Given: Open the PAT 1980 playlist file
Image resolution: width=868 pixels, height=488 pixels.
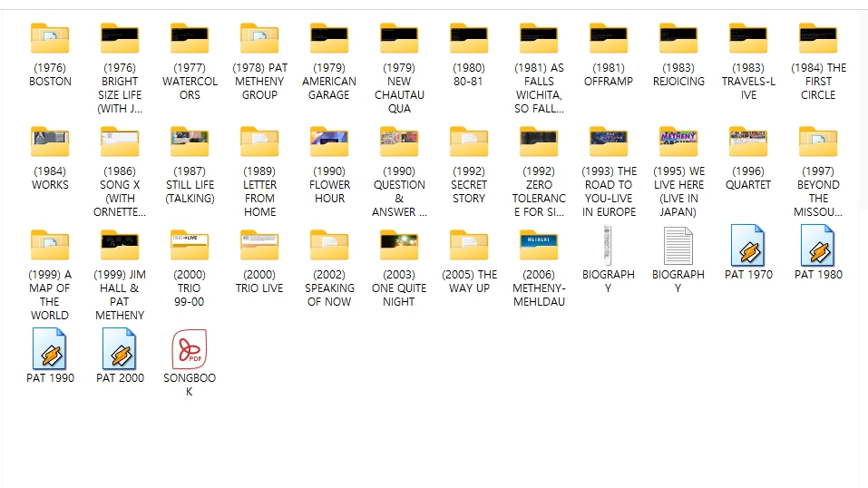Looking at the screenshot, I should (x=818, y=246).
